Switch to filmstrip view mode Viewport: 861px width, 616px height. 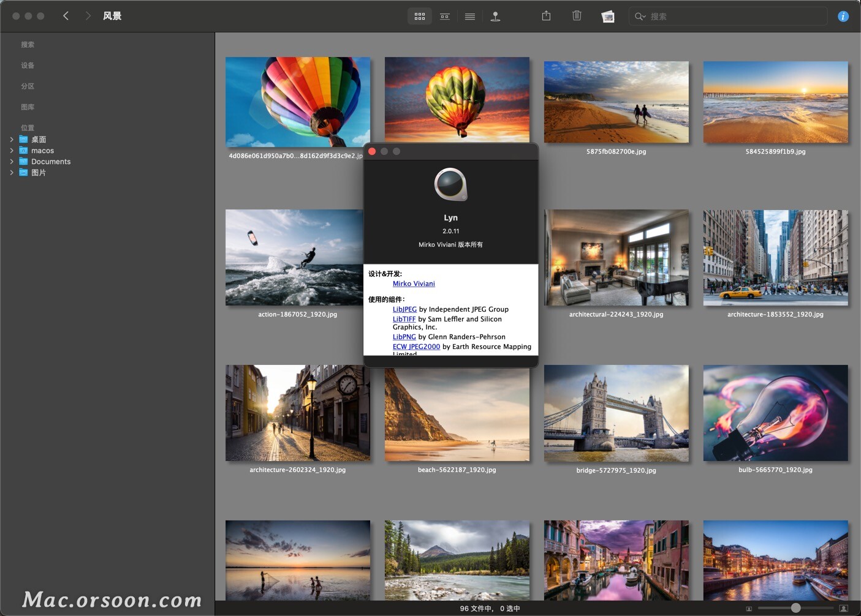(445, 17)
